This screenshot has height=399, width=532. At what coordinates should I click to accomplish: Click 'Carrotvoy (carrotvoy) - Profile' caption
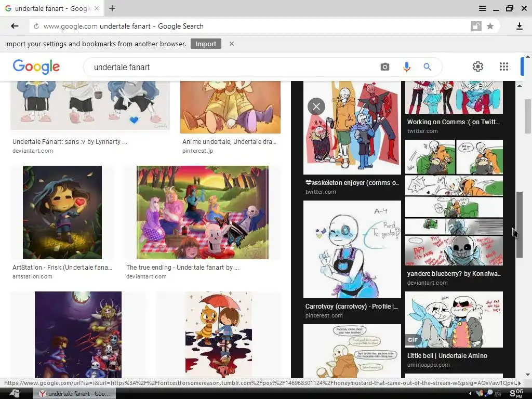pyautogui.click(x=352, y=307)
